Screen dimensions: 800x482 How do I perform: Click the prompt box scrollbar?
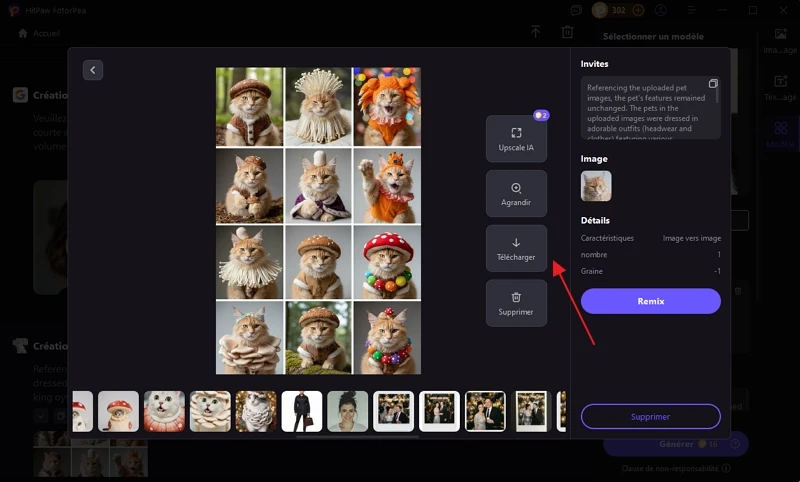pos(718,92)
